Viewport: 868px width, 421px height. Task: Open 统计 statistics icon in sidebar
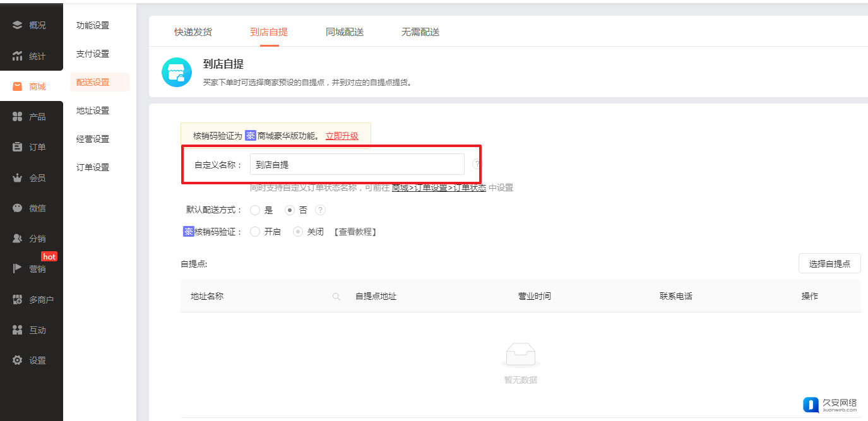(18, 56)
